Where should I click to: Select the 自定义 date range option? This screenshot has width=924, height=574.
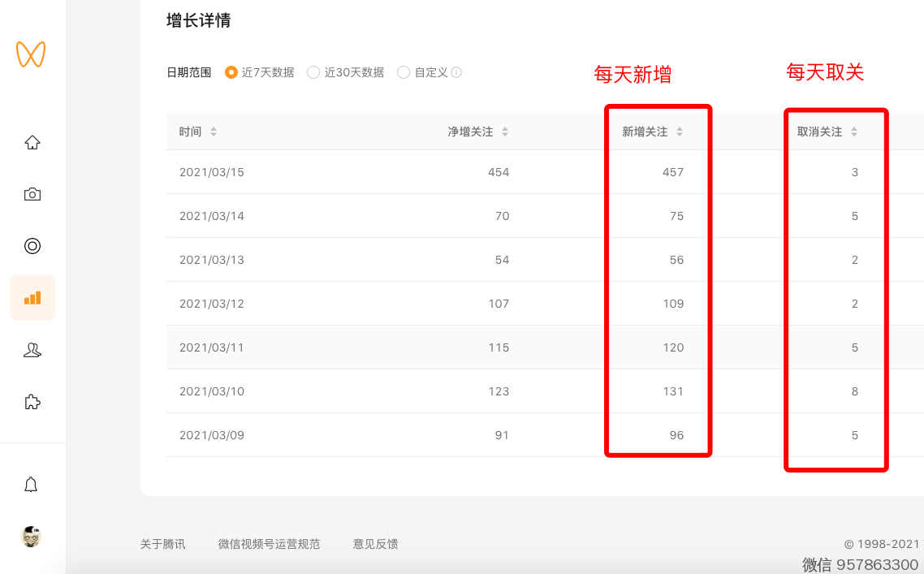404,72
